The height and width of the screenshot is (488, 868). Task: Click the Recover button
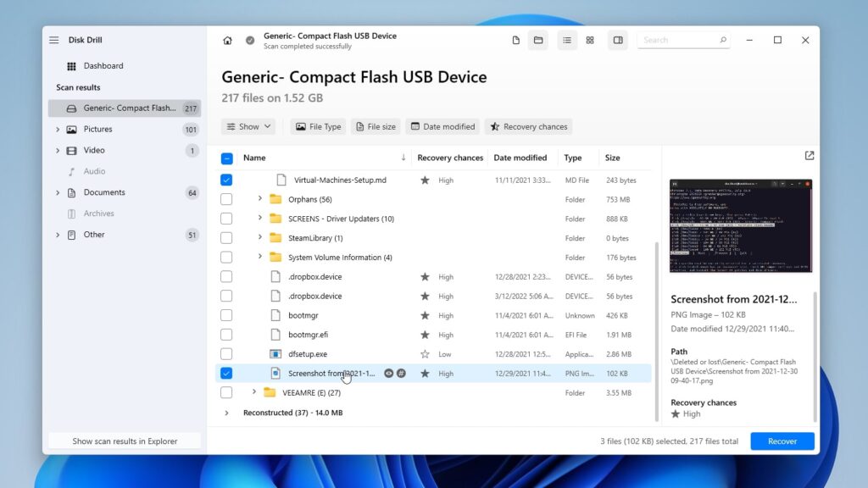click(782, 441)
